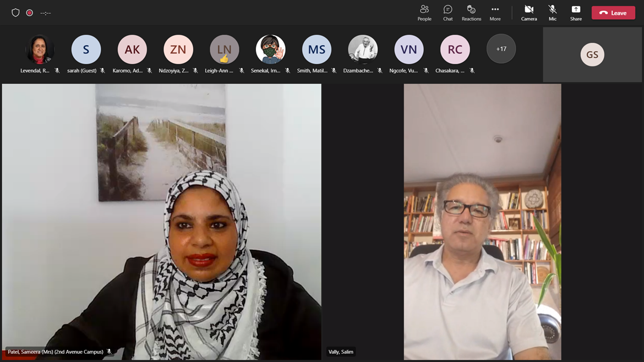Screen dimensions: 644x362
Task: Select the LN Leigh-Ann avatar
Action: pyautogui.click(x=224, y=50)
